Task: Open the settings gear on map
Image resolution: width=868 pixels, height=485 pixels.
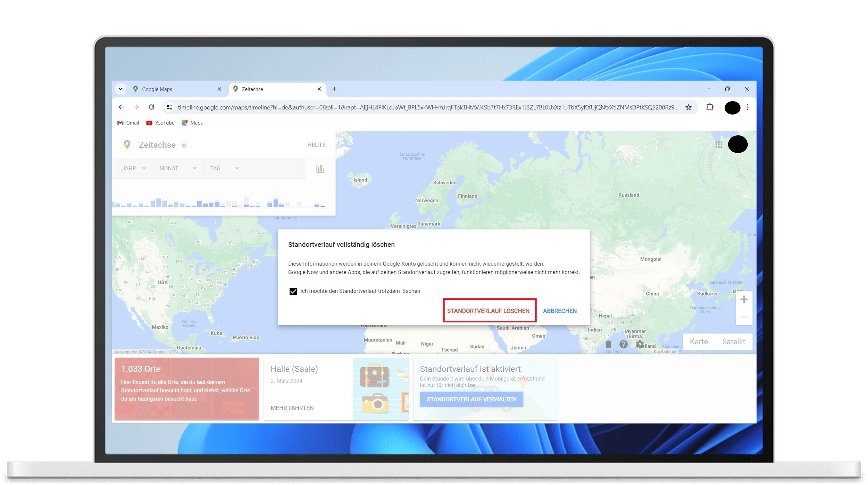Action: coord(639,344)
